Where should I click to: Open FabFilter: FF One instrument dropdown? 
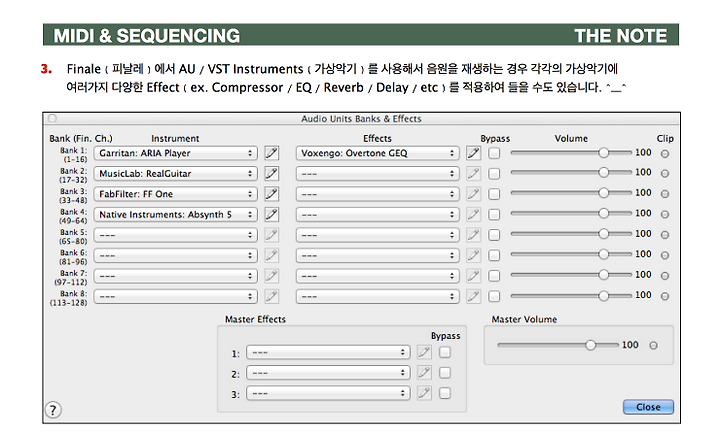point(175,194)
